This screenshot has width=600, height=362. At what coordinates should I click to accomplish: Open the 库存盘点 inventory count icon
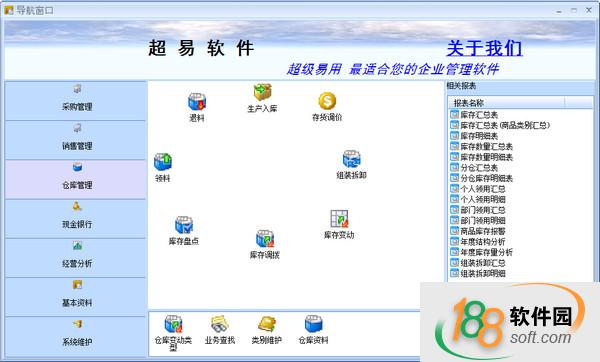pyautogui.click(x=184, y=225)
